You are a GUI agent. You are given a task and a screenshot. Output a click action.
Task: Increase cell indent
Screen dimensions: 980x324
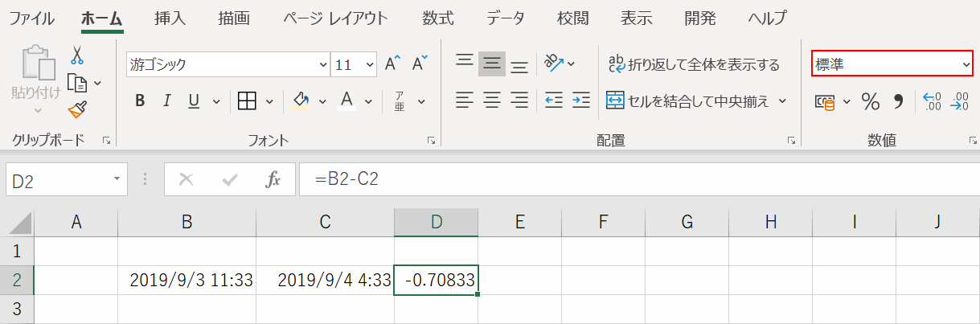[x=581, y=100]
